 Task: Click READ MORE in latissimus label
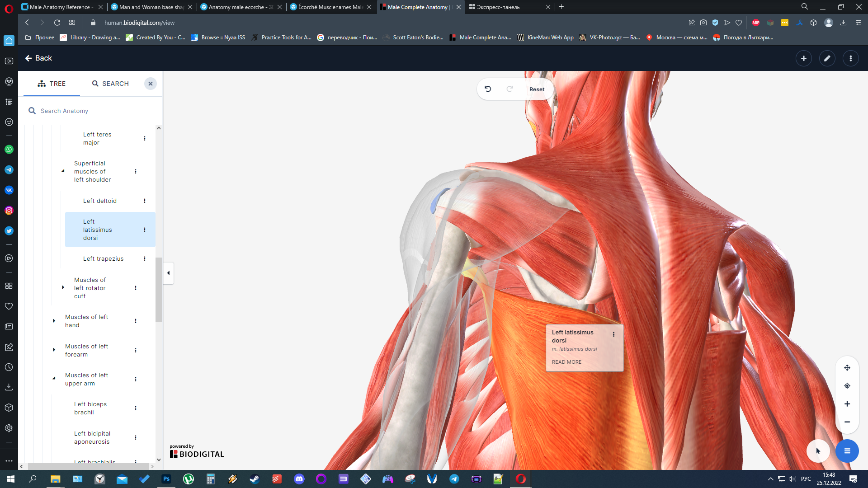coord(566,362)
